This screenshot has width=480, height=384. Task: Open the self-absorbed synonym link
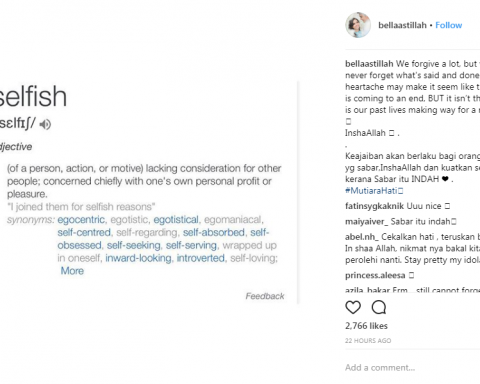point(214,232)
